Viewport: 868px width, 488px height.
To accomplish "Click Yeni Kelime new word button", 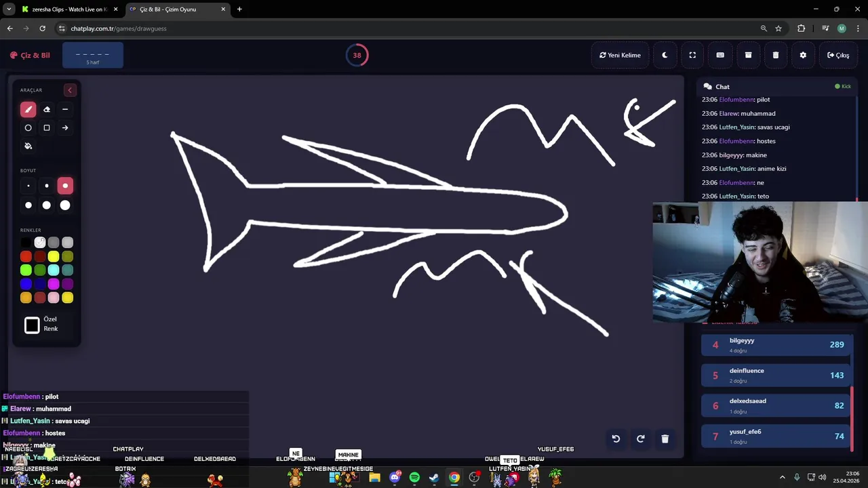I will (620, 55).
